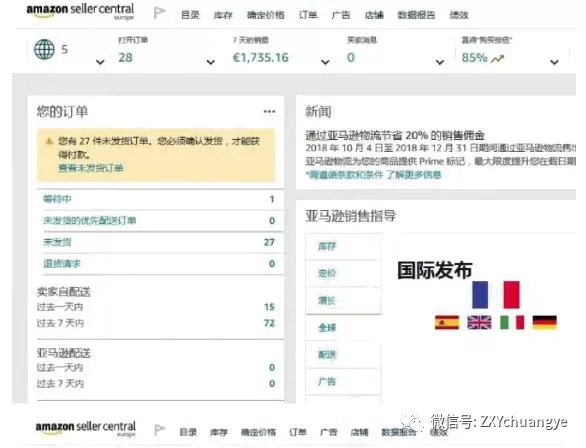Viewport: 586px width, 448px height.
Task: Expand the buyer messages dropdown next to 0
Action: click(440, 62)
